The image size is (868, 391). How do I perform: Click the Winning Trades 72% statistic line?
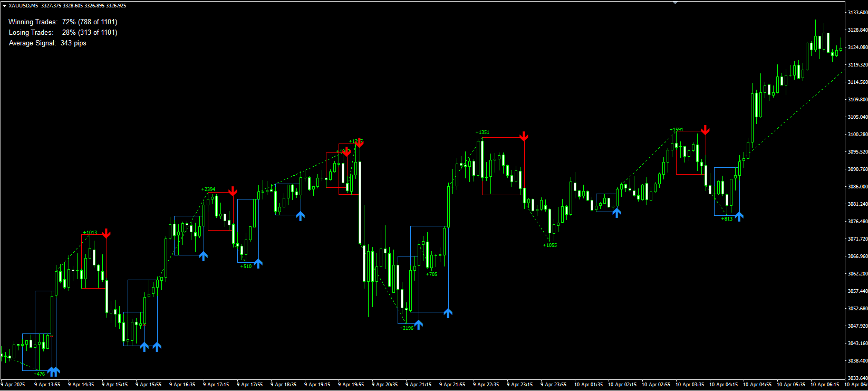click(x=63, y=22)
